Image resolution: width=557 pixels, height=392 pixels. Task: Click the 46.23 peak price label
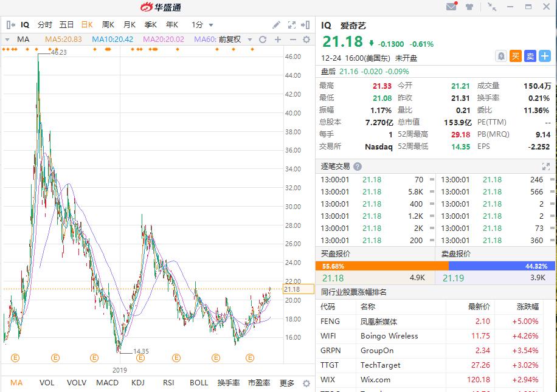click(x=58, y=52)
